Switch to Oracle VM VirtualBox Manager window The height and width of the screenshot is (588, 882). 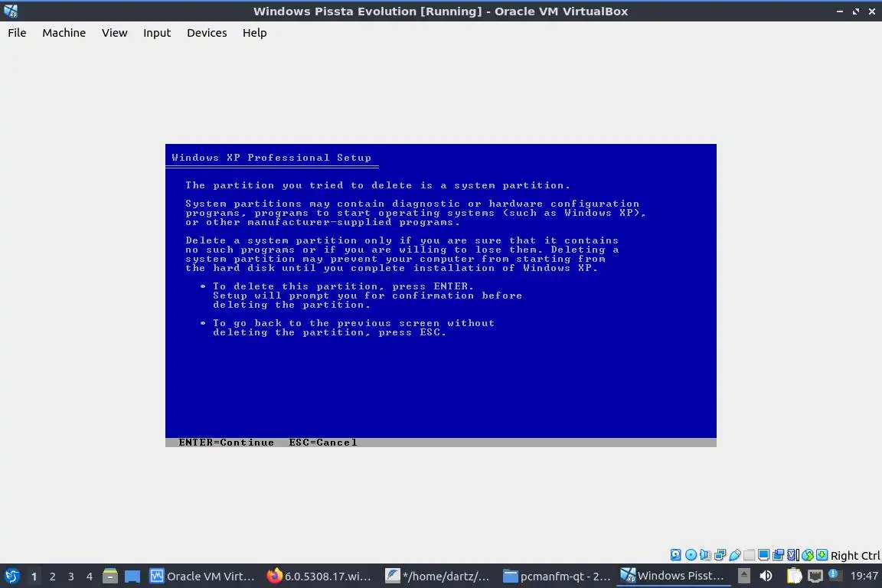click(201, 576)
